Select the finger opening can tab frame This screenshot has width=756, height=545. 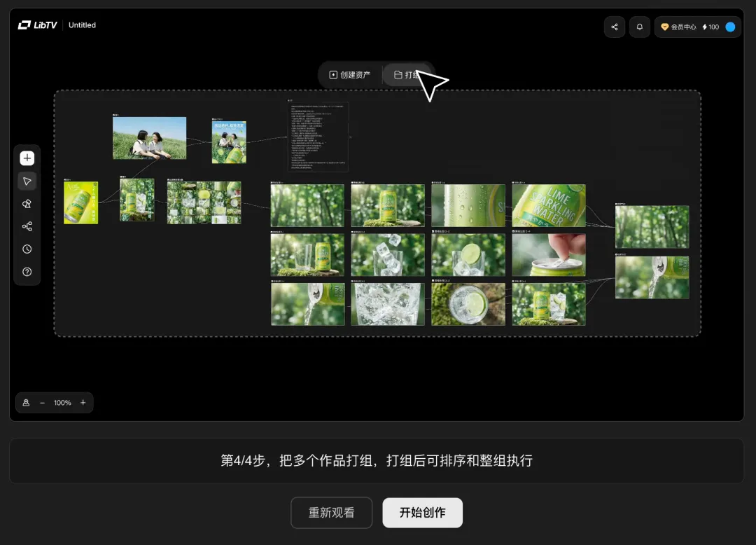pyautogui.click(x=549, y=255)
